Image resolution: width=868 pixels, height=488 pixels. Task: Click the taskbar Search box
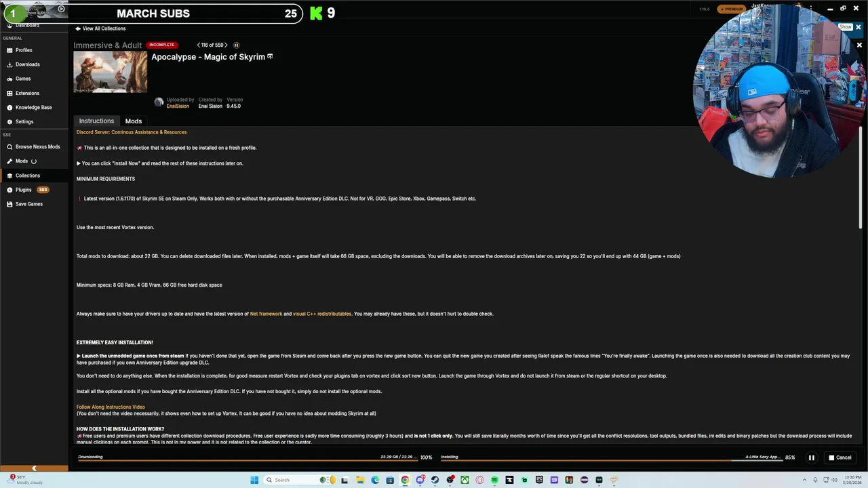[x=300, y=480]
